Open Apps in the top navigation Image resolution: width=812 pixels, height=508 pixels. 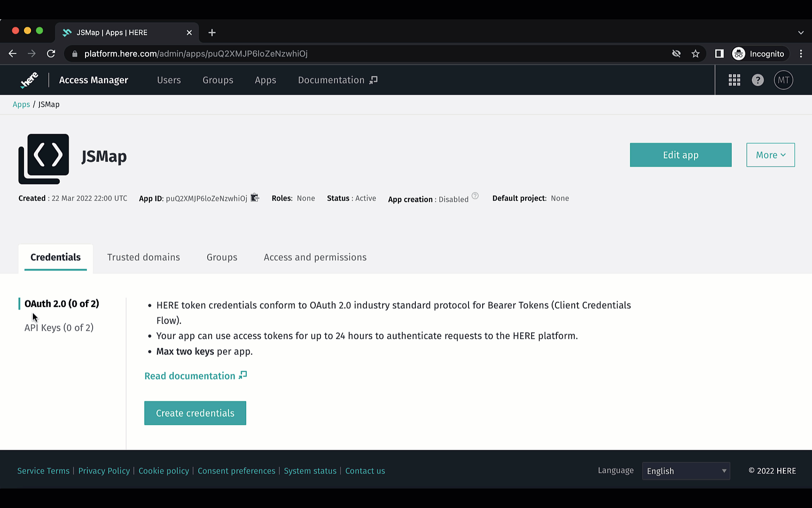click(x=265, y=80)
